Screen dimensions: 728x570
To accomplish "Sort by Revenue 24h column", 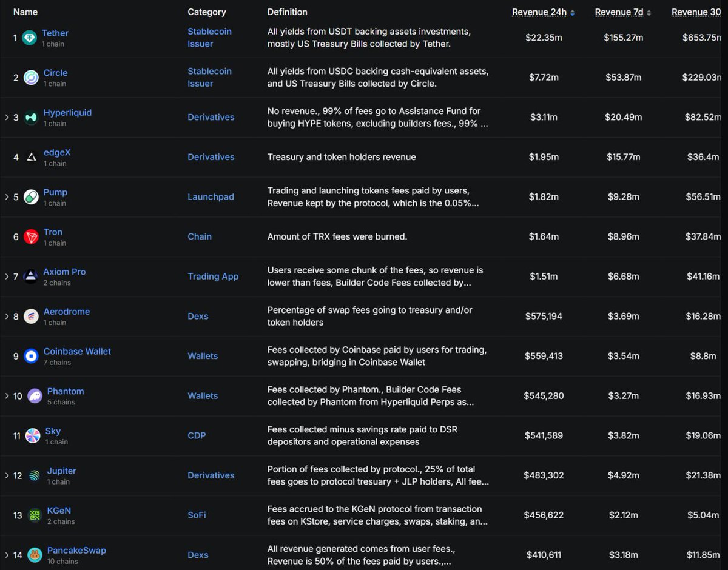I will [x=543, y=12].
